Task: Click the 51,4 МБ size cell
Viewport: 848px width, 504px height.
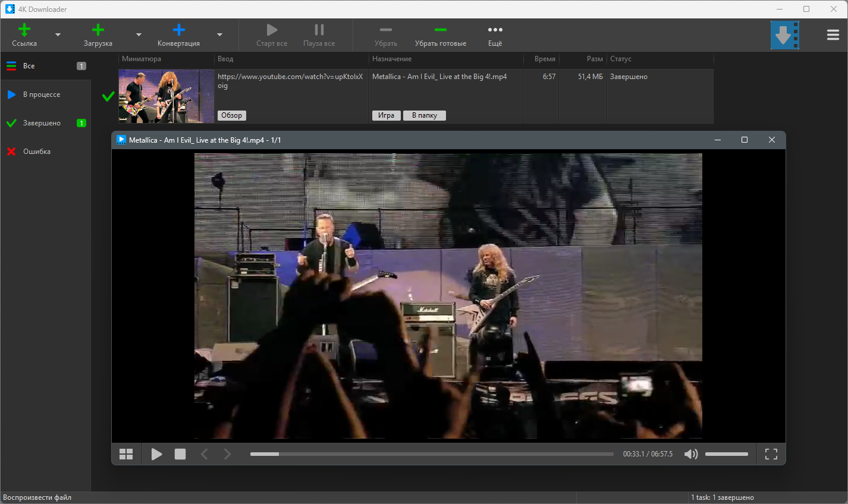Action: 591,77
